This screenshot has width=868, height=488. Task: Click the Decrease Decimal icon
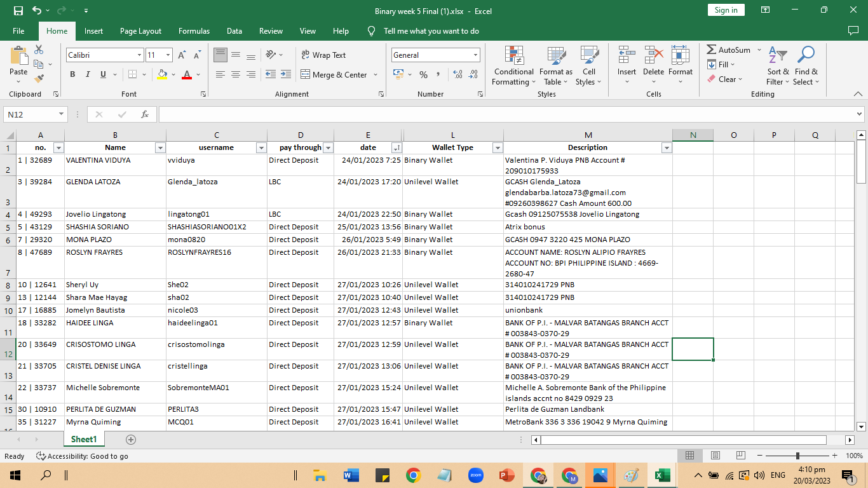473,74
